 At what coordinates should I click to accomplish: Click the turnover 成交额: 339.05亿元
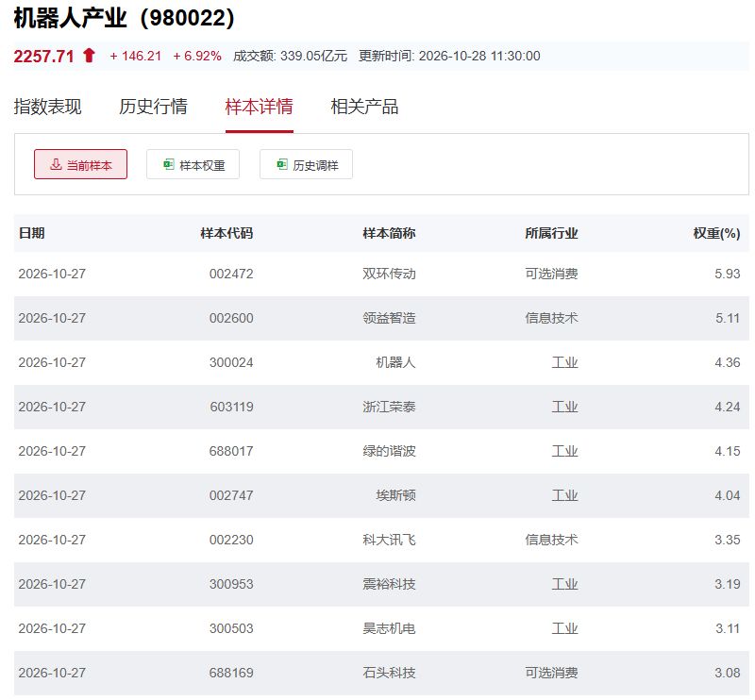290,56
